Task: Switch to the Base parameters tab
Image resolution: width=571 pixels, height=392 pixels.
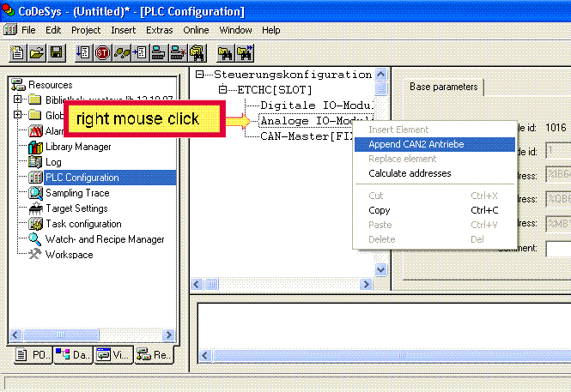Action: (x=443, y=87)
